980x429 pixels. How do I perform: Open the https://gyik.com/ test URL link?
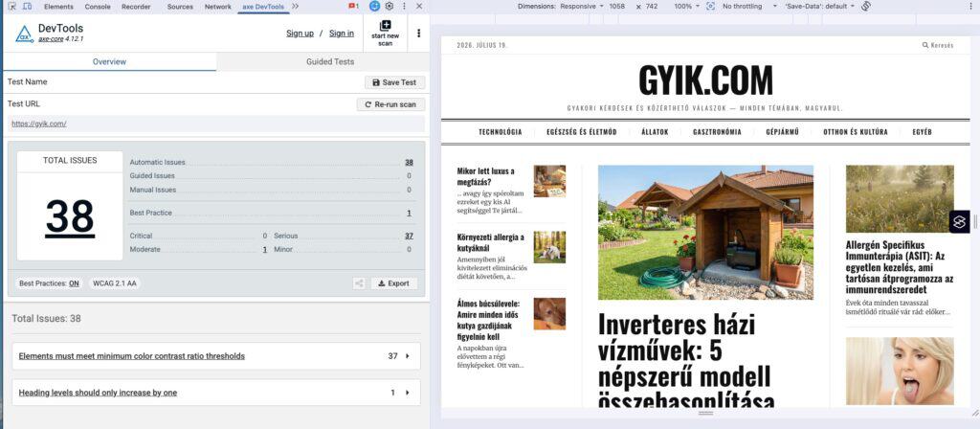click(x=38, y=124)
